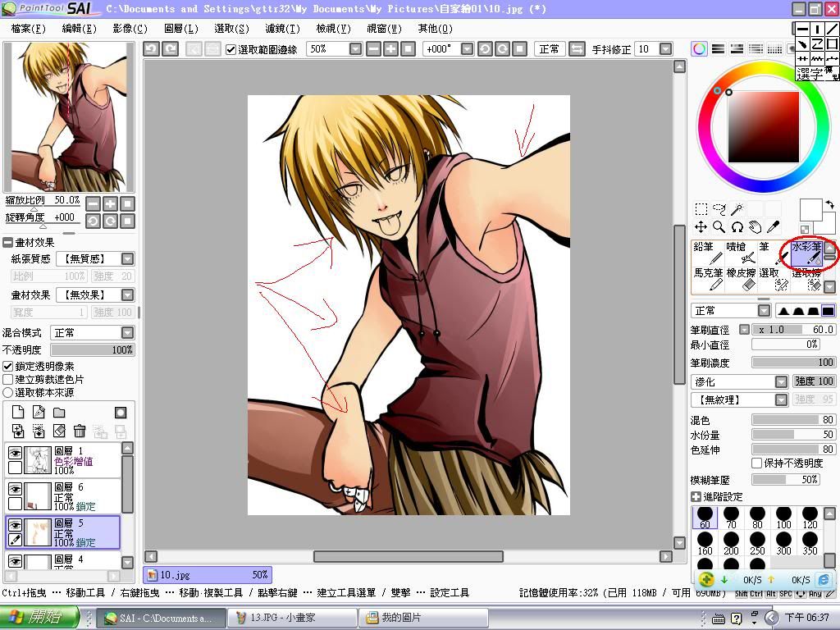Click the layer 不透明度 opacity slider
The height and width of the screenshot is (630, 840).
92,349
